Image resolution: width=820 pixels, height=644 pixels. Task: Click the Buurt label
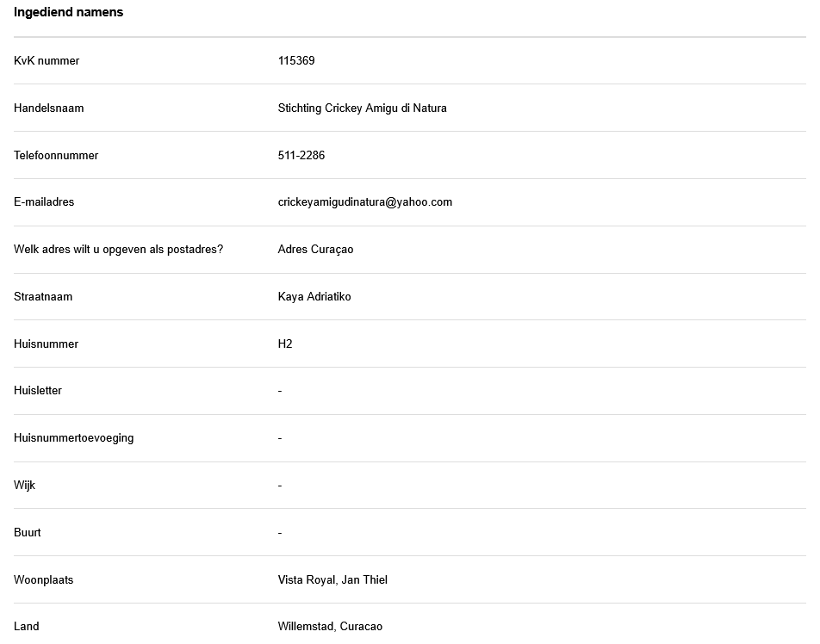[28, 533]
